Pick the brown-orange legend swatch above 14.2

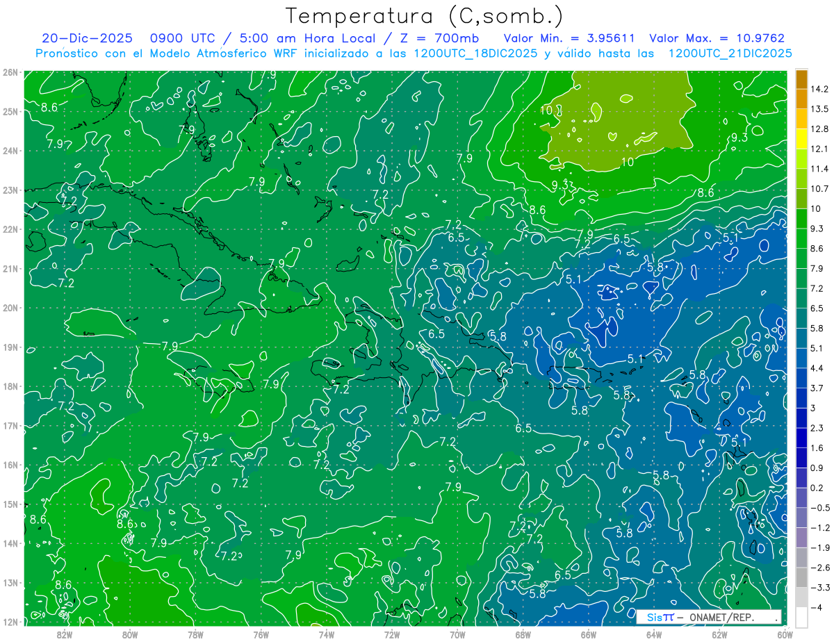[x=802, y=79]
